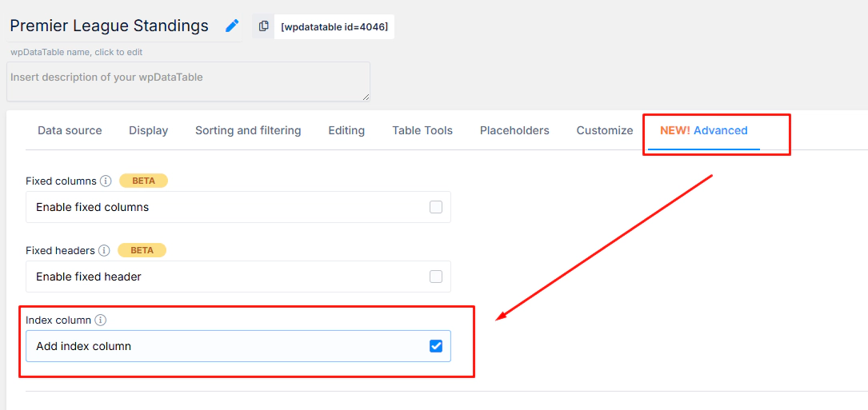Enable the fixed columns checkbox
This screenshot has width=868, height=410.
[436, 207]
